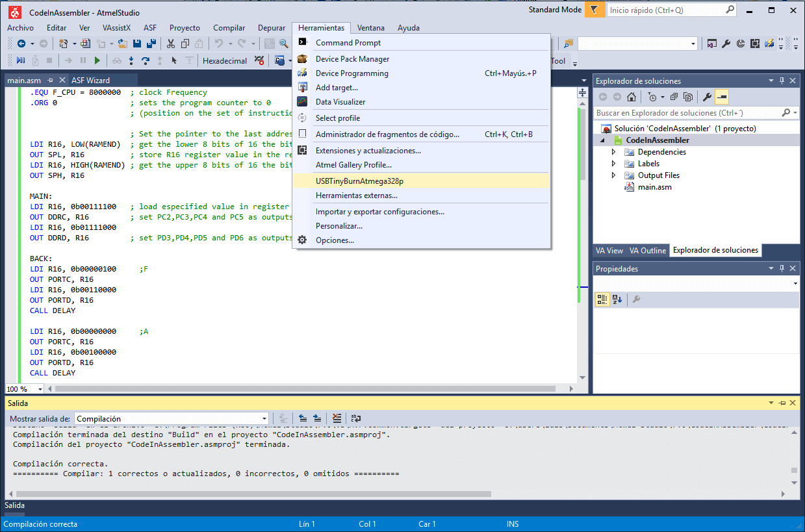Click the Save floppy disk icon
Viewport: 805px width, 532px height.
click(137, 44)
